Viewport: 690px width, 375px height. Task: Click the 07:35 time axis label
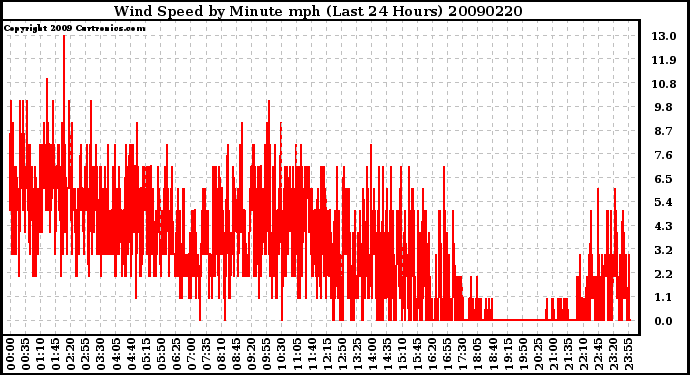point(206,354)
